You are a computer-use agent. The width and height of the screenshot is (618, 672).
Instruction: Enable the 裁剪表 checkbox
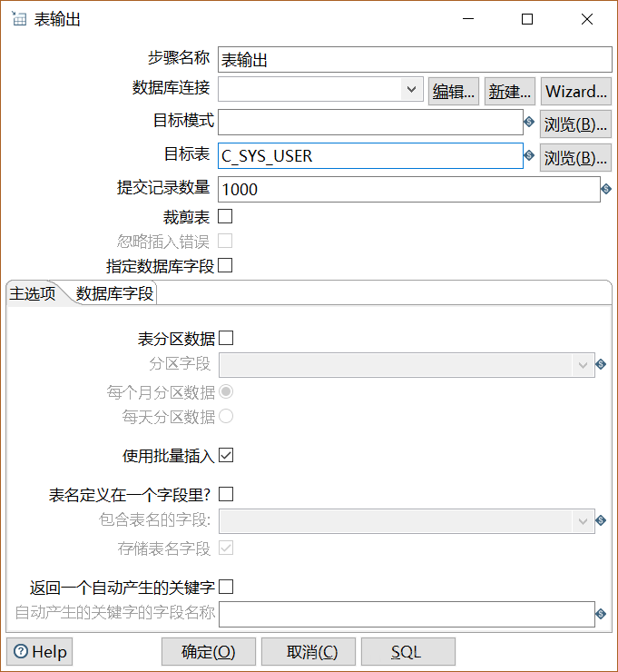pyautogui.click(x=225, y=216)
